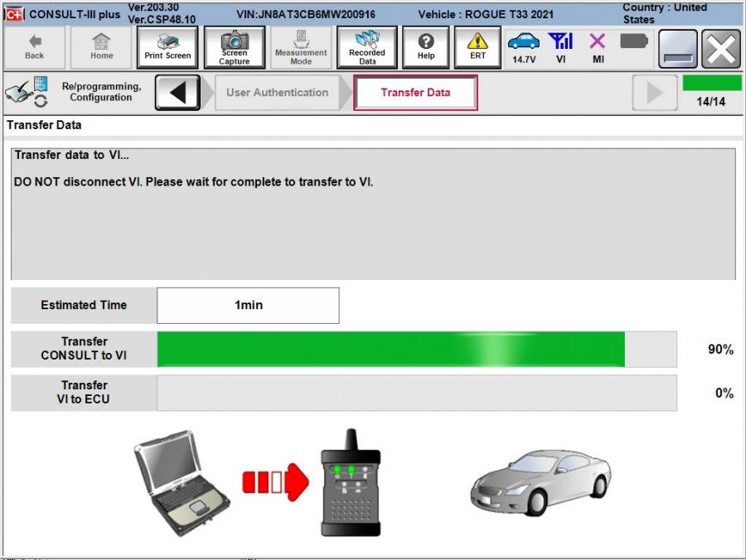This screenshot has height=560, width=746.
Task: Check VI signal strength indicator
Action: pyautogui.click(x=561, y=46)
